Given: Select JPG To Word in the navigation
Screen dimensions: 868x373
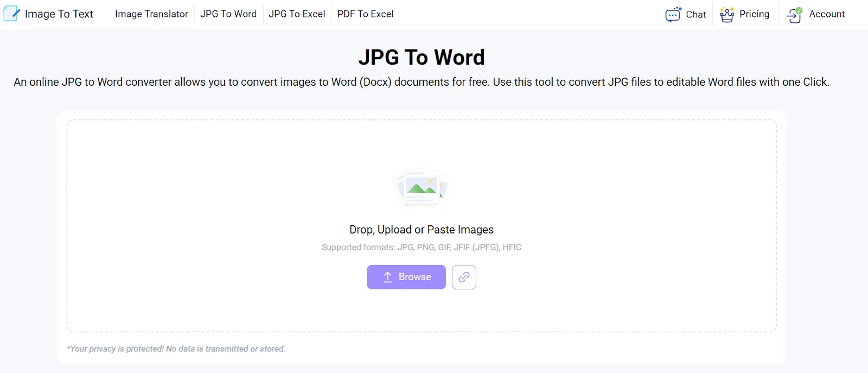Looking at the screenshot, I should click(228, 14).
